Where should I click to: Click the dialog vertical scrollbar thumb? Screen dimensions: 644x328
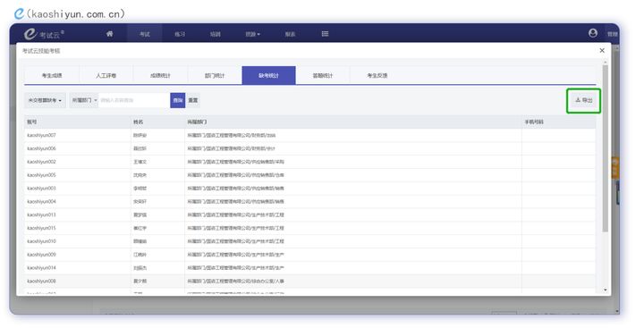[605, 147]
